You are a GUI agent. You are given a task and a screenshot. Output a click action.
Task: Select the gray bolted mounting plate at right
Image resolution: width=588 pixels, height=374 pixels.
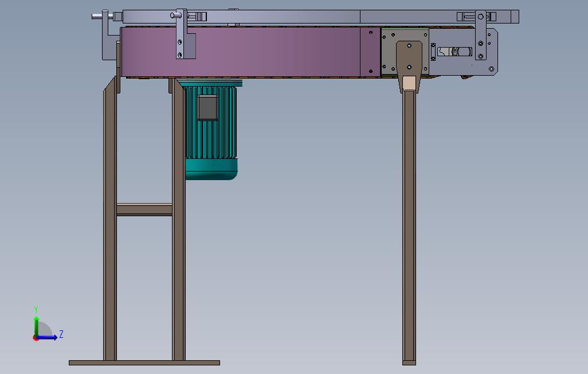(389, 53)
